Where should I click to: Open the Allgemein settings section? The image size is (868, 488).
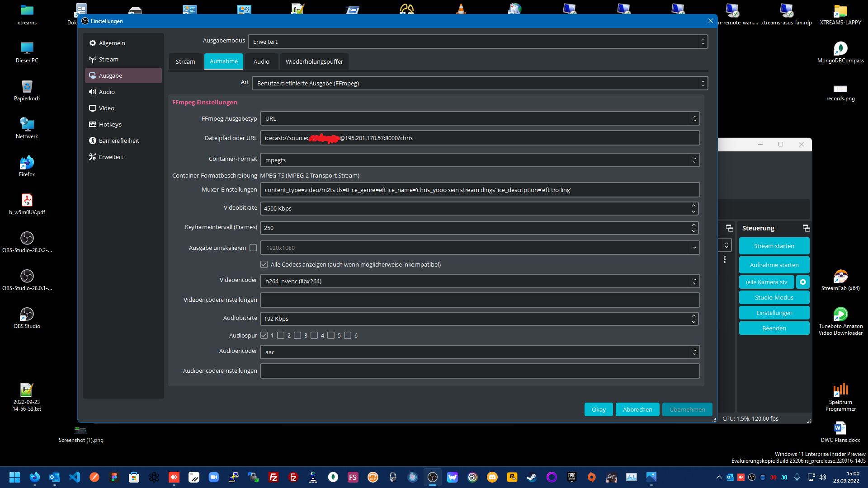pos(112,43)
